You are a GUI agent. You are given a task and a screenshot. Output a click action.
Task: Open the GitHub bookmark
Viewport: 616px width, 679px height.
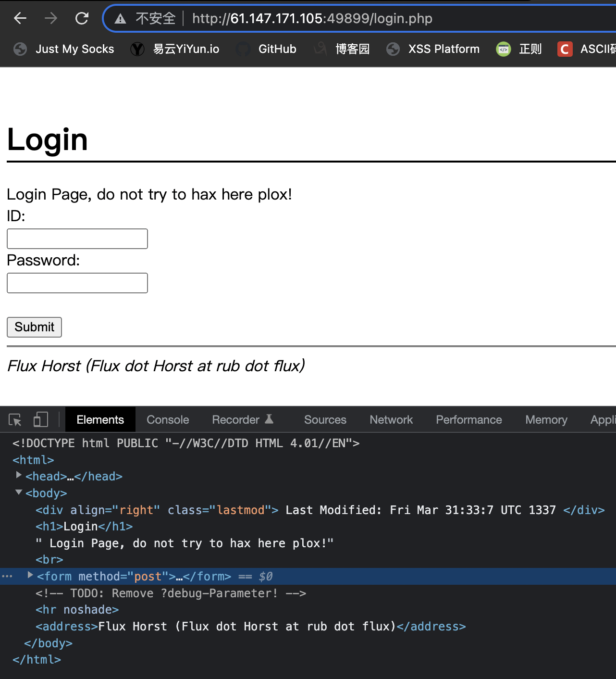266,49
